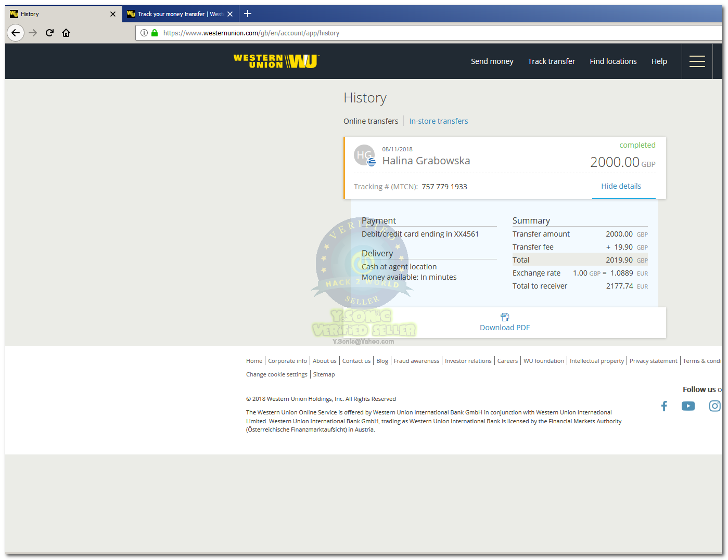728x560 pixels.
Task: Open the Investor relations footer link
Action: click(468, 361)
